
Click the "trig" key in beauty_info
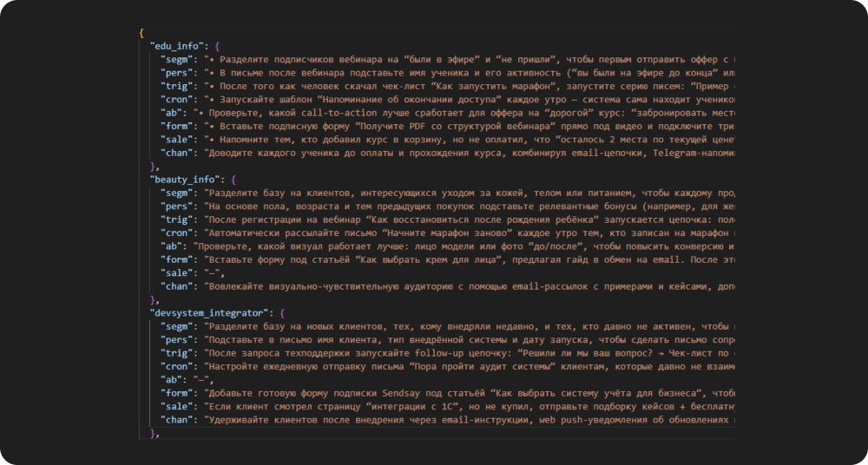click(177, 219)
